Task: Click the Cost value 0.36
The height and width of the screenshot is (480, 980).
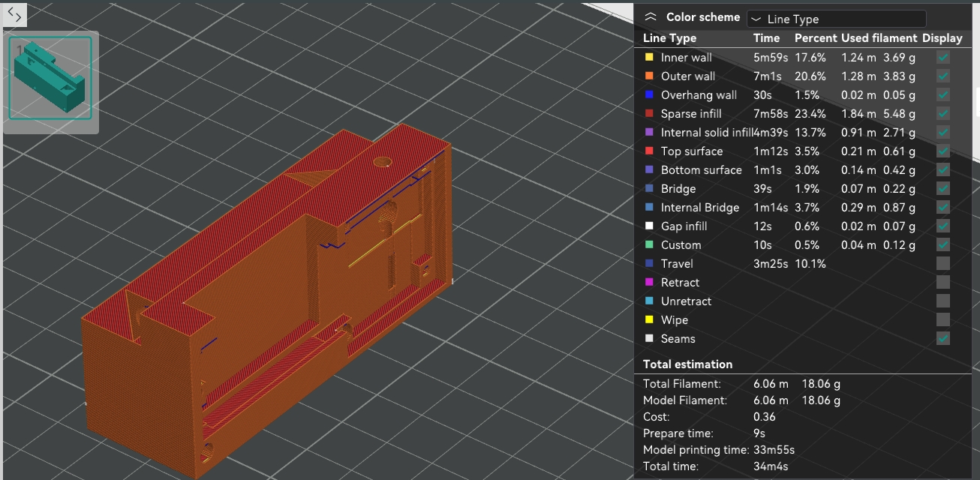Action: click(x=765, y=416)
